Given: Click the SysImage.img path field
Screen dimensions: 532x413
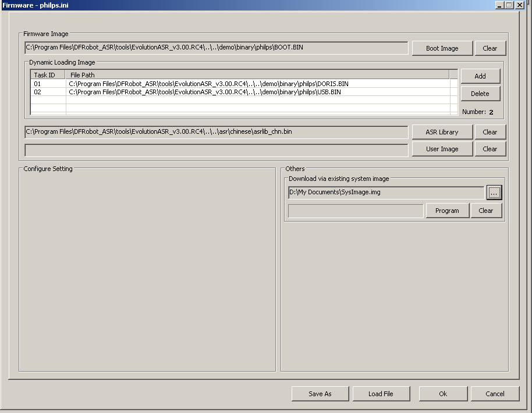Looking at the screenshot, I should 386,193.
